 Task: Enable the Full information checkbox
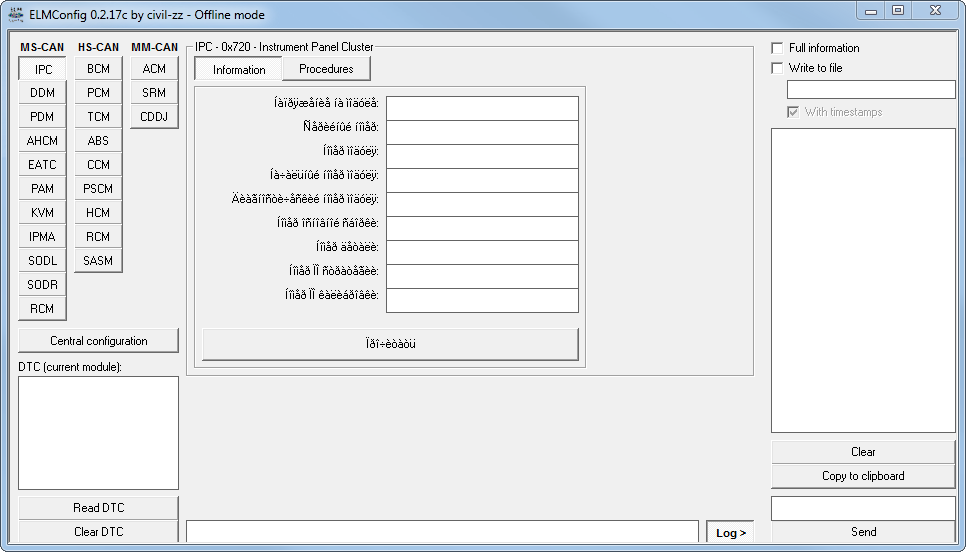click(x=777, y=48)
